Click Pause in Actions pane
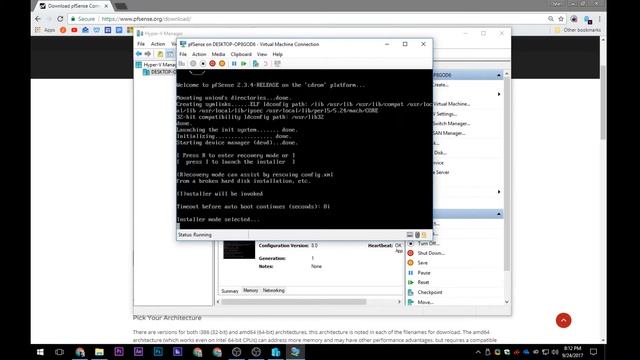The width and height of the screenshot is (640, 360). pyautogui.click(x=424, y=273)
